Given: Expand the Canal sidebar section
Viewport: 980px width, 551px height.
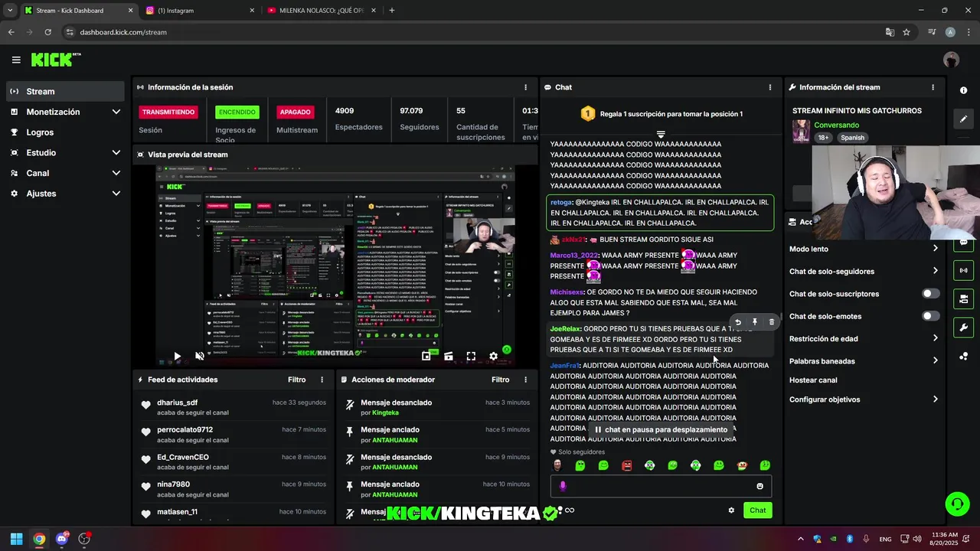Looking at the screenshot, I should tap(65, 173).
